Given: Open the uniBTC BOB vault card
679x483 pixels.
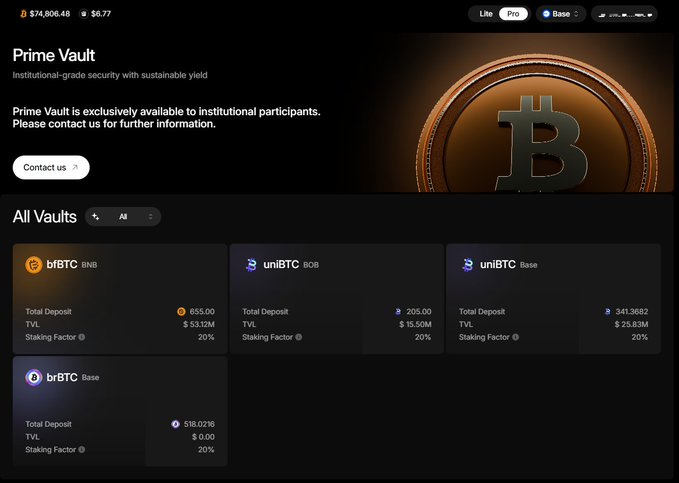Looking at the screenshot, I should click(336, 298).
